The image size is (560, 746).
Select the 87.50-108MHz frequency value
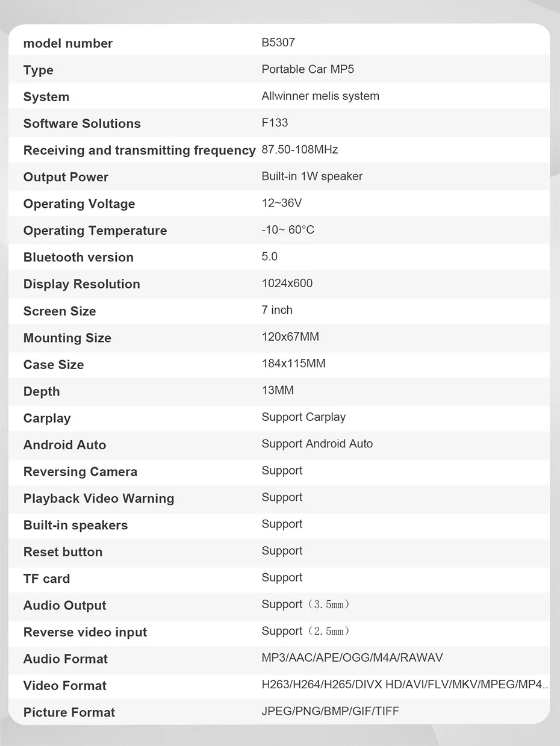click(x=300, y=149)
